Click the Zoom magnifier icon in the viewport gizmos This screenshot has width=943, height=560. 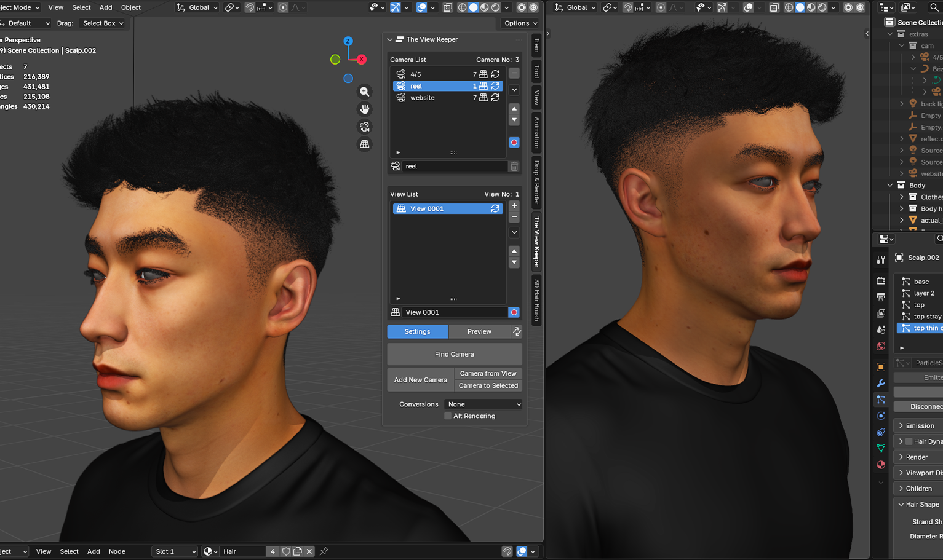tap(364, 91)
